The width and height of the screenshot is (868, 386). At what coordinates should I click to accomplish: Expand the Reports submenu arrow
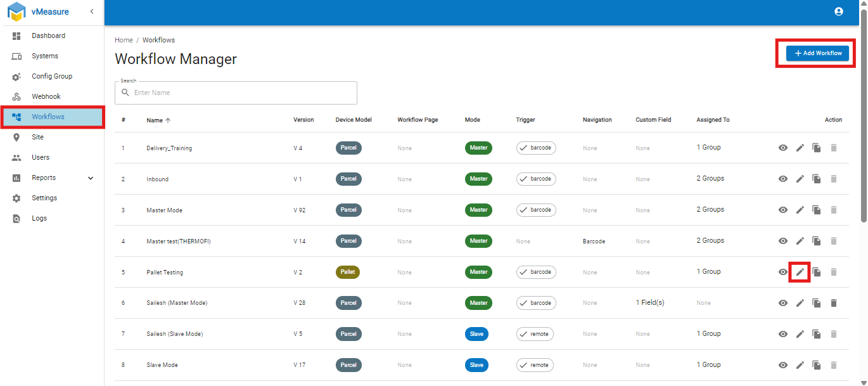pos(91,178)
